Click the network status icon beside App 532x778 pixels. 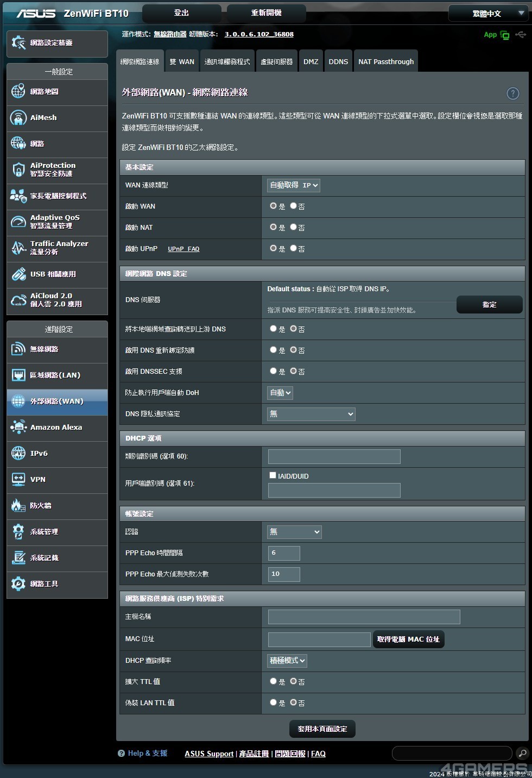[505, 35]
